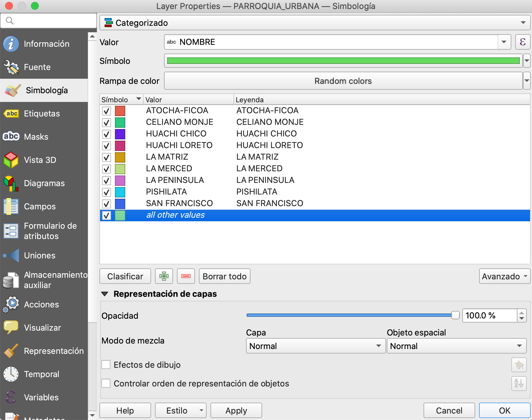Screen dimensions: 532x420
Task: Uncheck the ATOCHA-FICOA category checkbox
Action: click(107, 111)
